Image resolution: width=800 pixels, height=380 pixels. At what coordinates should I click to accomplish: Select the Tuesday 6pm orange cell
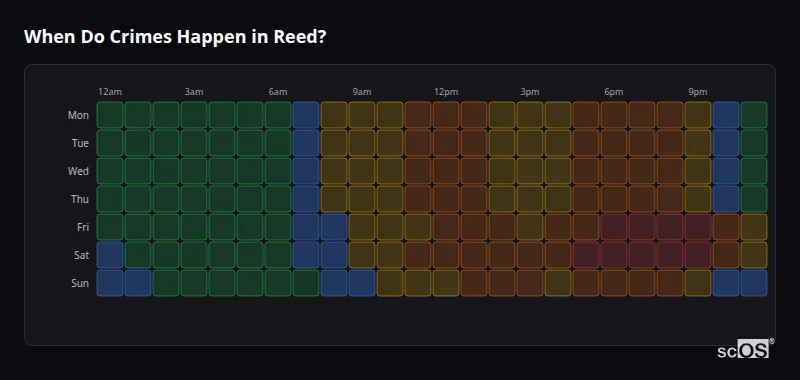(x=614, y=143)
